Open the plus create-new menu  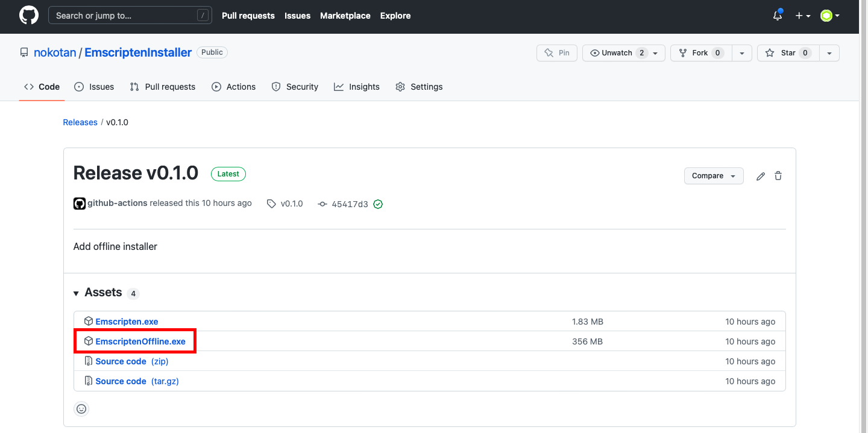[802, 16]
